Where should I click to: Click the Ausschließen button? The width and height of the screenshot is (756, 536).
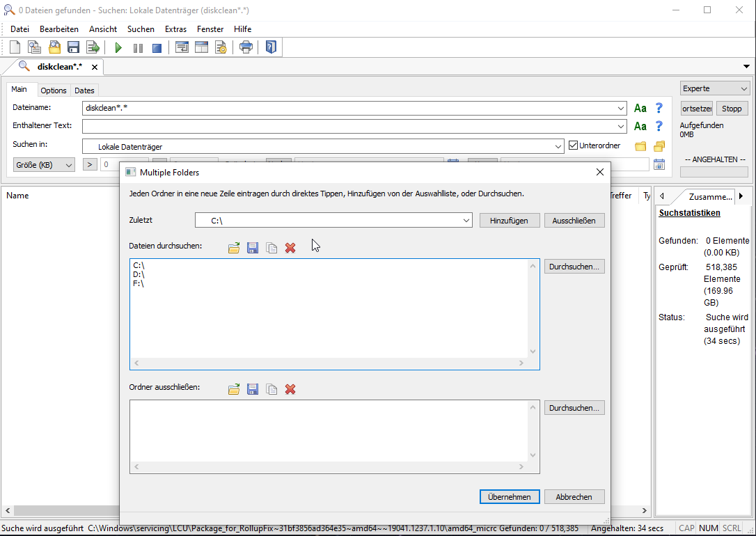(574, 220)
